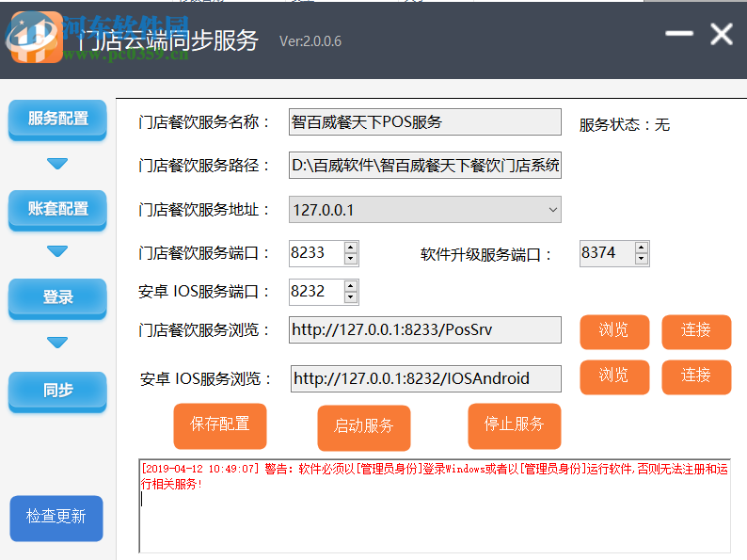Decrease 软件升级服务端口 value 8374

point(642,259)
